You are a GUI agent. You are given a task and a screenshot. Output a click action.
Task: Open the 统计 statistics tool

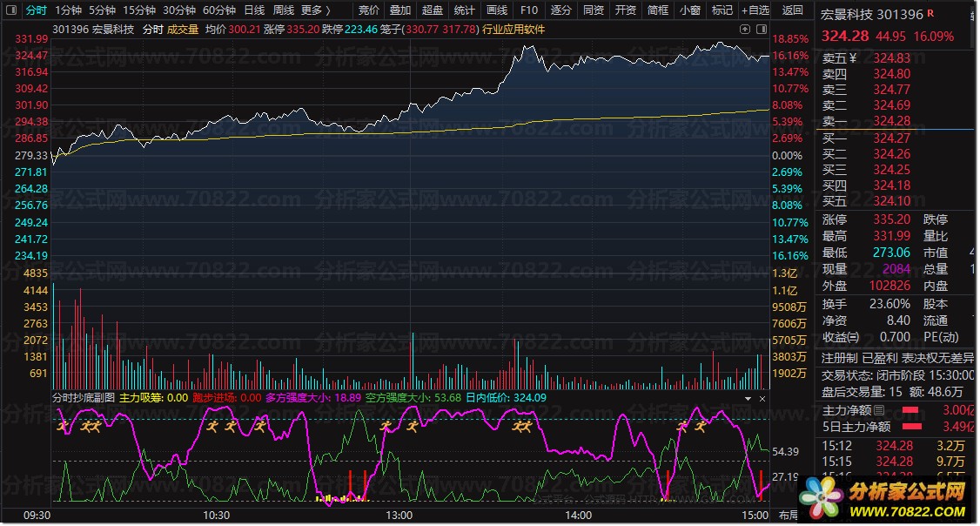point(464,10)
